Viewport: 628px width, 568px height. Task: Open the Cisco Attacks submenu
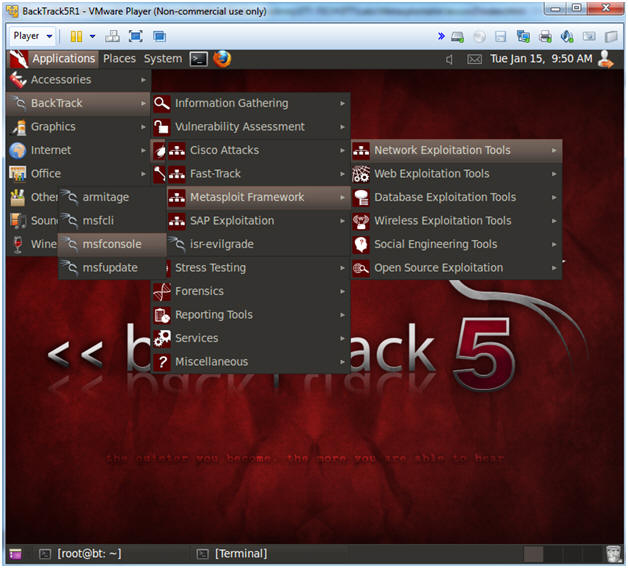pyautogui.click(x=258, y=150)
